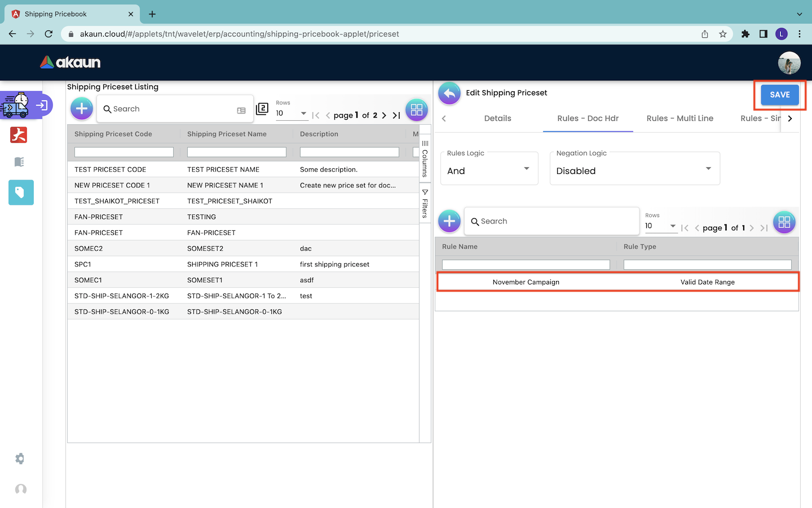
Task: Open the Columns side panel
Action: point(425,158)
